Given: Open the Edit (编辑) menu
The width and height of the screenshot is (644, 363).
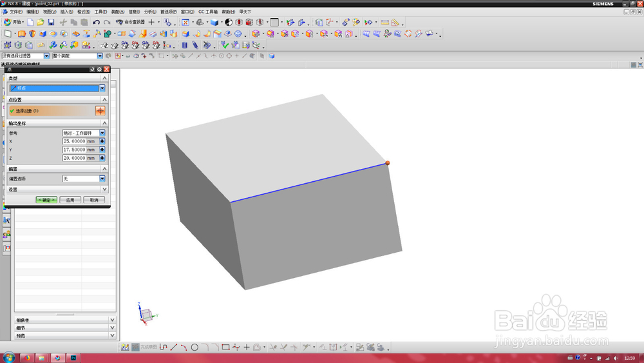Looking at the screenshot, I should point(33,12).
